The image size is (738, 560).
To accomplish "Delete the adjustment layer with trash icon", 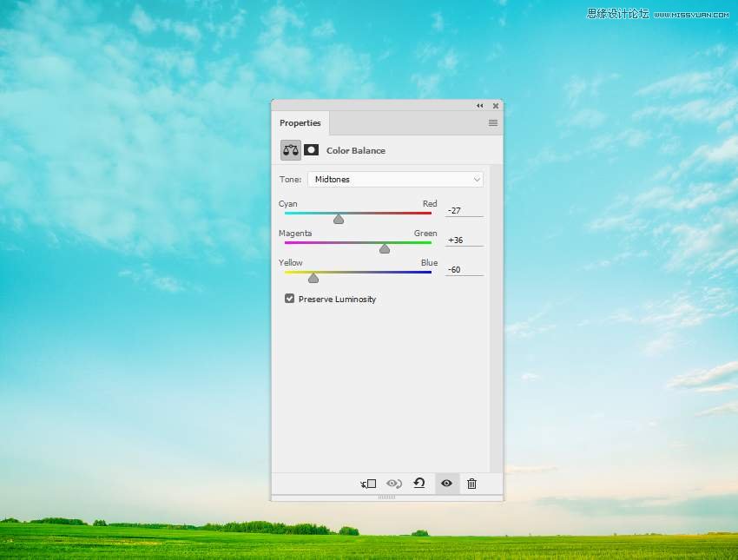I will 471,484.
